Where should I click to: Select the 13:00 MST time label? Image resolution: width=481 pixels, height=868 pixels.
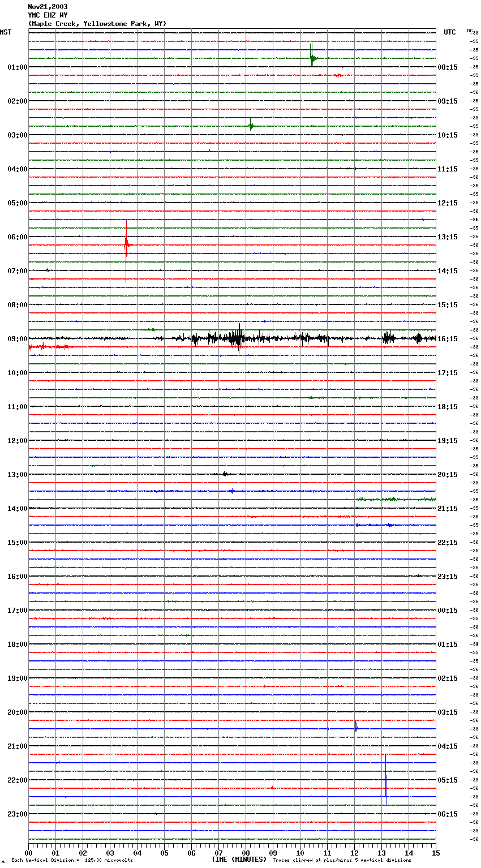17,475
